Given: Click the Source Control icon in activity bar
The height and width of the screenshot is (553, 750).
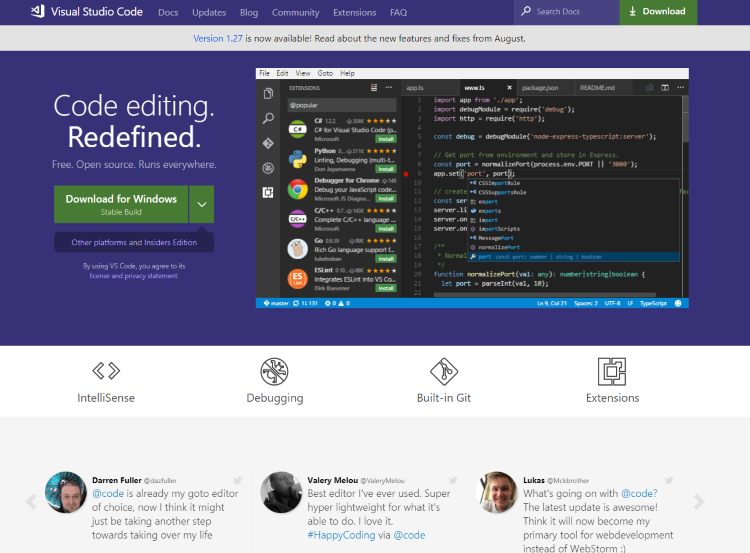Looking at the screenshot, I should (x=268, y=143).
